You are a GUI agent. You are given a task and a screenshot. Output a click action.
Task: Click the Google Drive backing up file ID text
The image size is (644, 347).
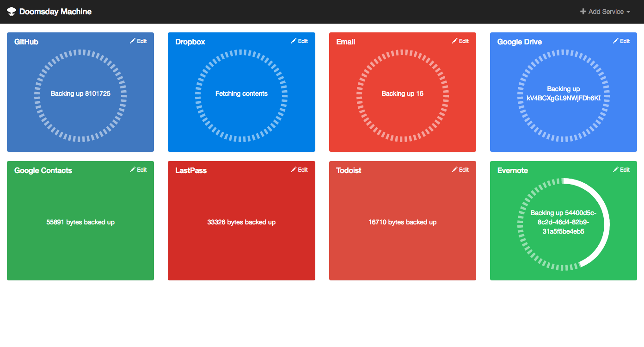point(564,93)
